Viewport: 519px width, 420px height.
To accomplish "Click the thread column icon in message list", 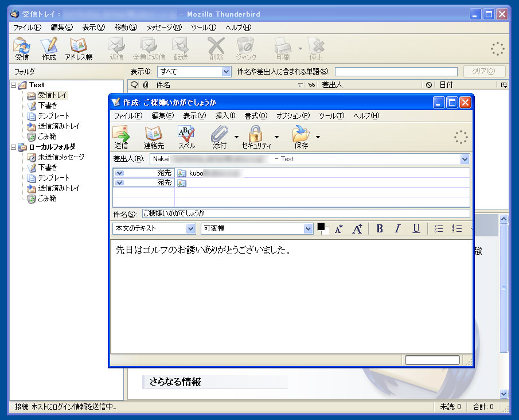I will pyautogui.click(x=134, y=85).
